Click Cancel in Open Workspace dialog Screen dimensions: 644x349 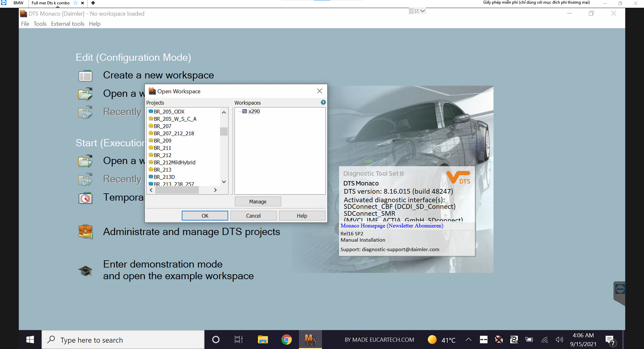(253, 216)
